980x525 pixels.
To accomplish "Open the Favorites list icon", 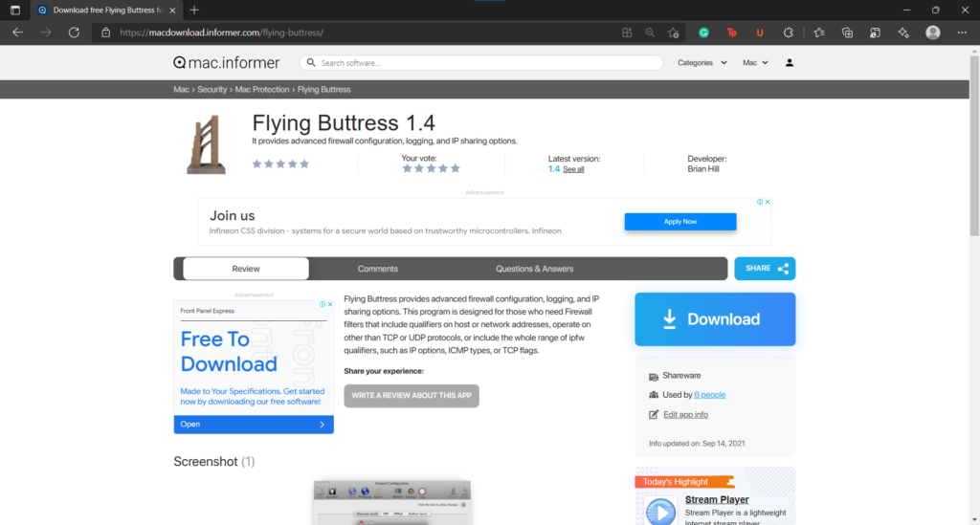I will (x=819, y=33).
